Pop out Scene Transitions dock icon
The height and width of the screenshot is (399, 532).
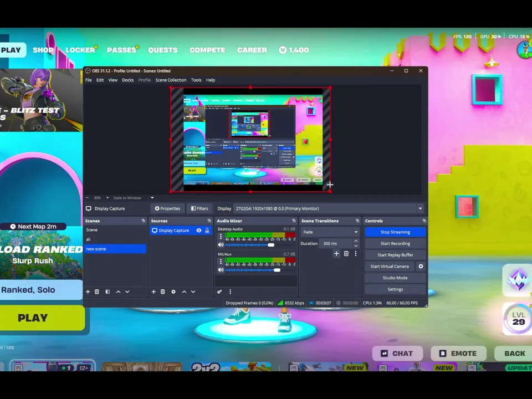(357, 221)
